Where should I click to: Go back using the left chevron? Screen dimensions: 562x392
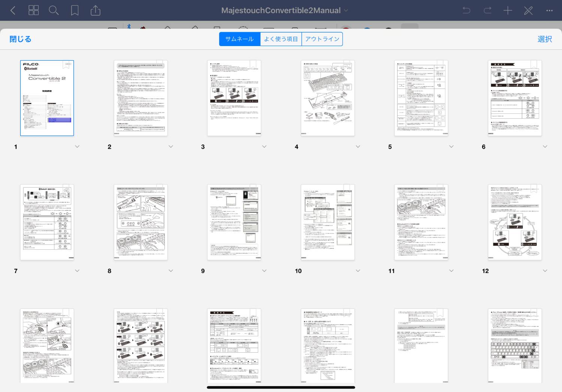pos(13,10)
